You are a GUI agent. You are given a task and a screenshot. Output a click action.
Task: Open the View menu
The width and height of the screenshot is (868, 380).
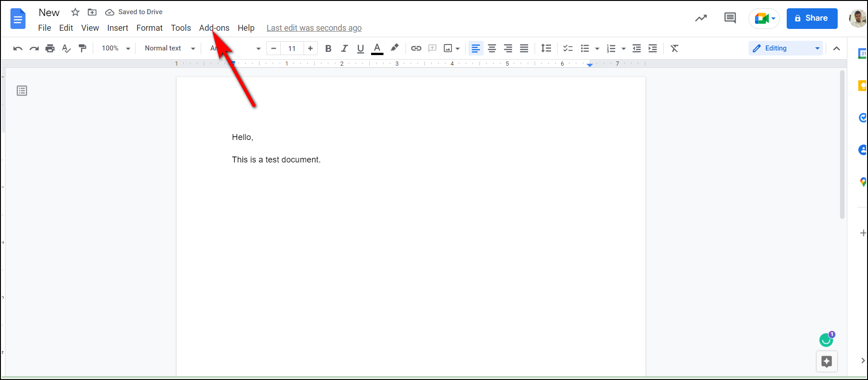pyautogui.click(x=90, y=28)
